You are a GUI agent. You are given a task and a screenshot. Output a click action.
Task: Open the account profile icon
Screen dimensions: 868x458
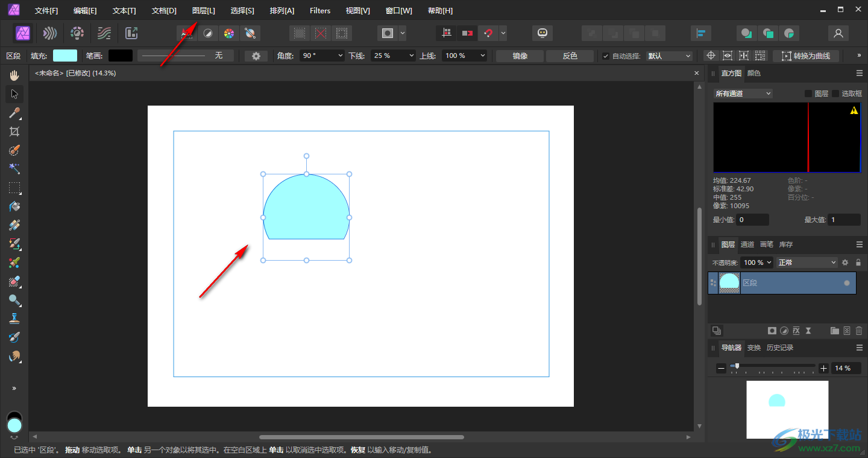point(838,33)
